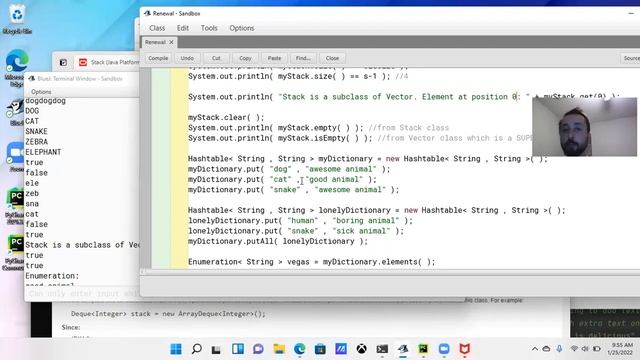Click the microphone tray icon

[x=559, y=349]
